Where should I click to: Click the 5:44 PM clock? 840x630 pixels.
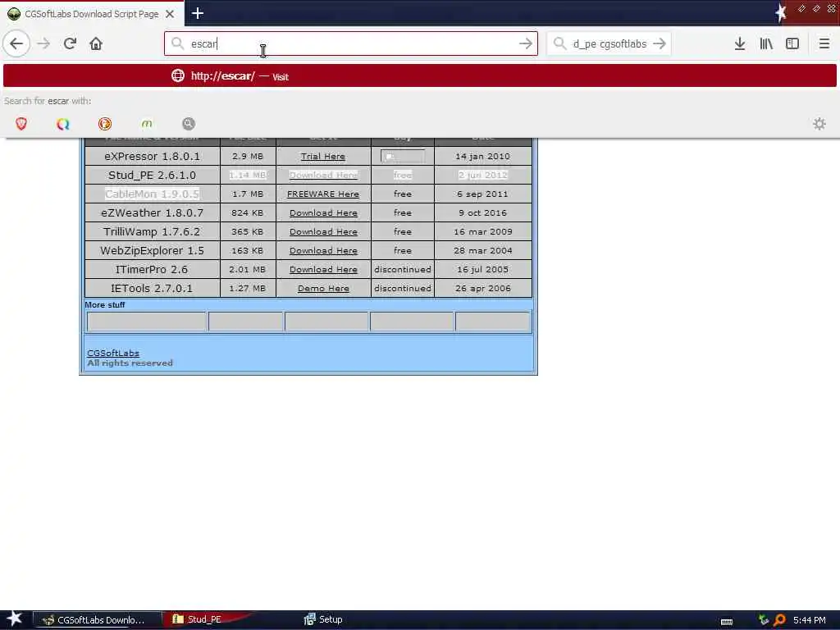click(810, 620)
